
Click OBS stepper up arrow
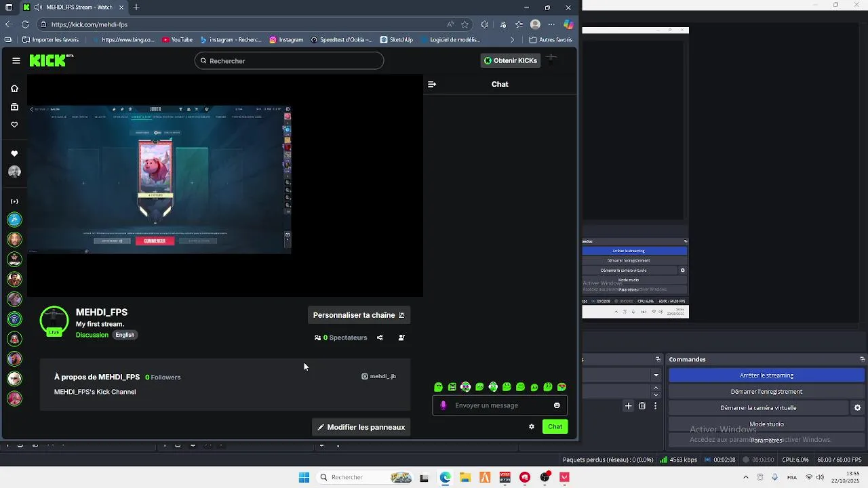pyautogui.click(x=656, y=388)
